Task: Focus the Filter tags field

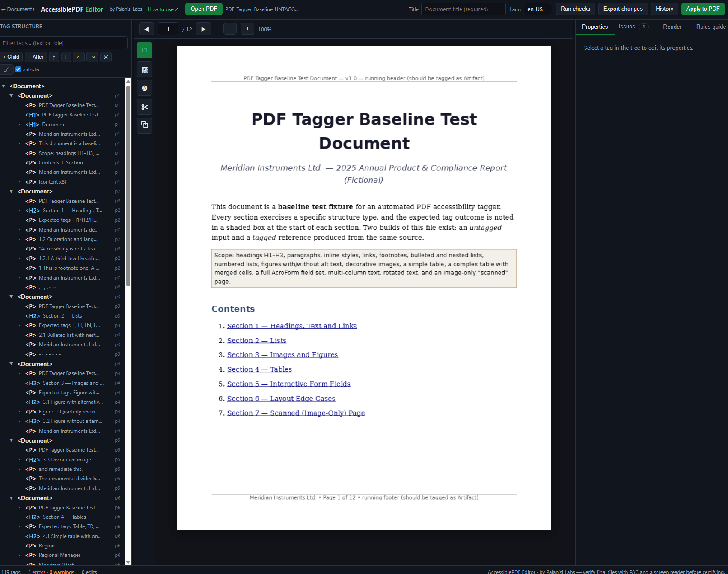Action: (x=63, y=43)
